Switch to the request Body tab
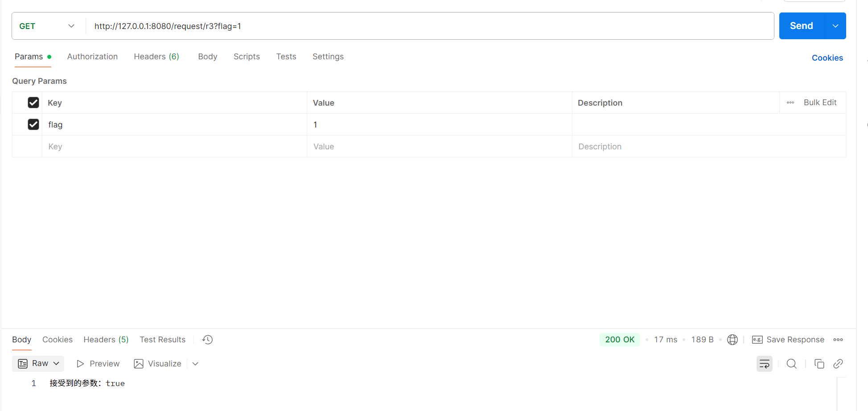 [x=208, y=57]
